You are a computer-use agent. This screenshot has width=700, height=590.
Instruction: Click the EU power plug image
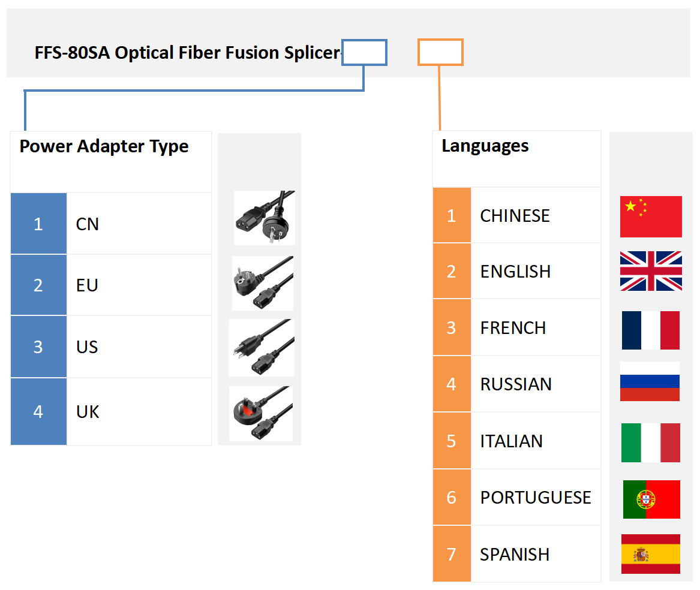coord(263,283)
